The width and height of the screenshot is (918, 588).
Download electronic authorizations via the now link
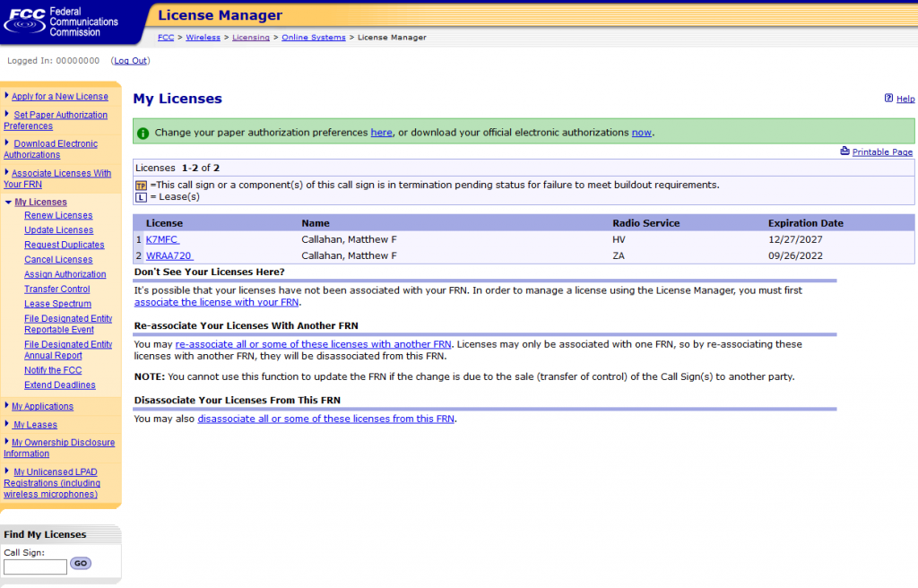point(641,132)
